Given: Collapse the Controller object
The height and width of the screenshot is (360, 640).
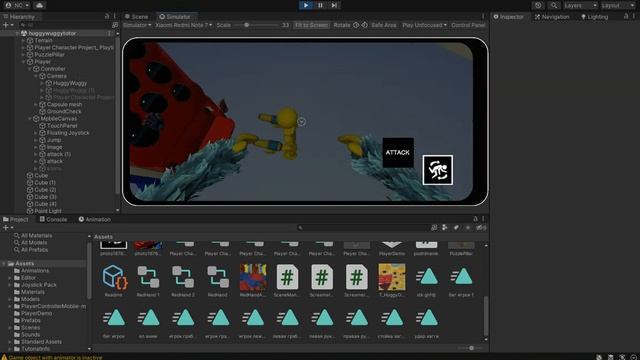Looking at the screenshot, I should (x=30, y=69).
